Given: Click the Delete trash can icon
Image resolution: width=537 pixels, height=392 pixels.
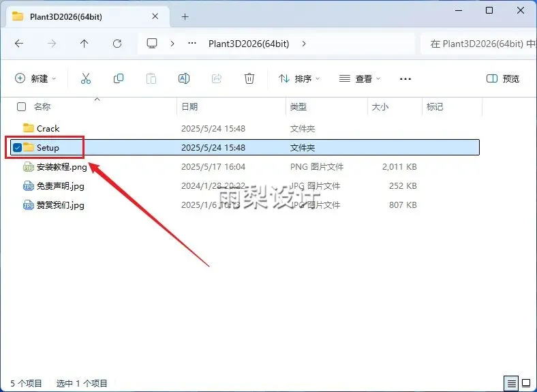Looking at the screenshot, I should click(x=249, y=78).
